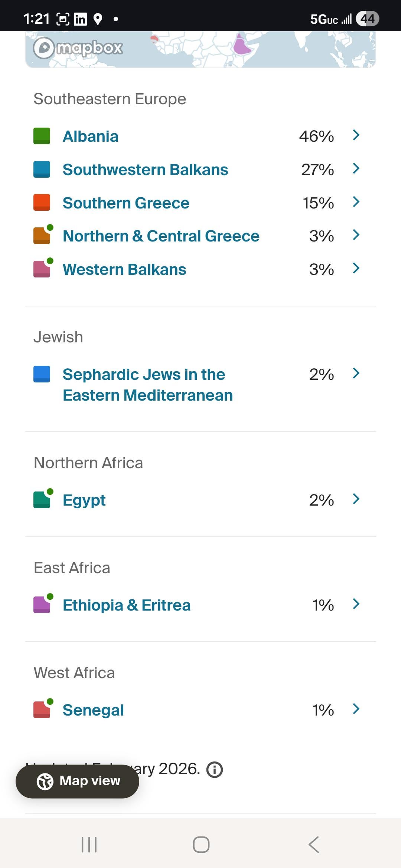Open the info icon beside February 2026
The width and height of the screenshot is (401, 868).
coord(215,769)
